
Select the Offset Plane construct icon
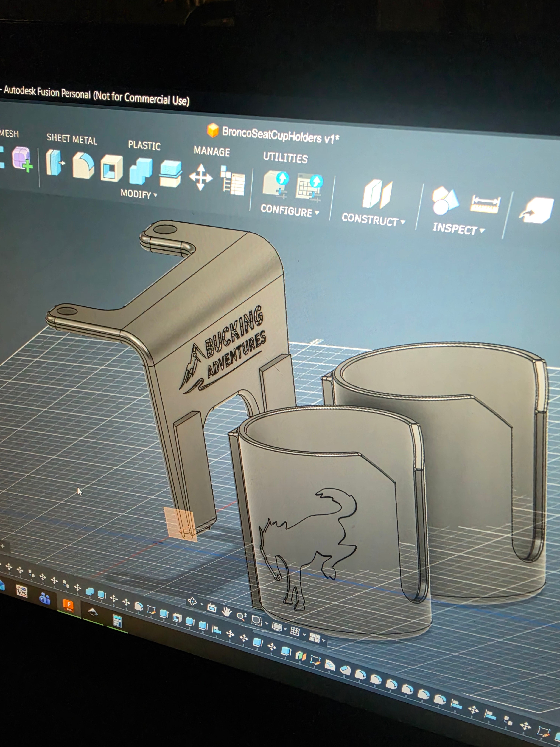click(377, 194)
